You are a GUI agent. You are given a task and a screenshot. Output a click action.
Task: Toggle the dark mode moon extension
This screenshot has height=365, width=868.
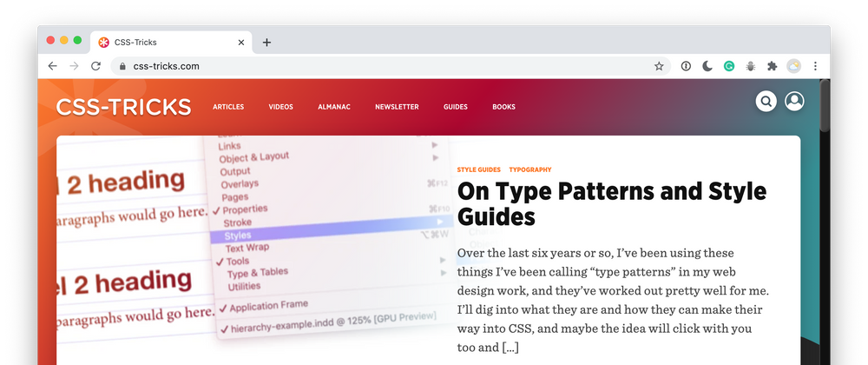click(x=707, y=66)
